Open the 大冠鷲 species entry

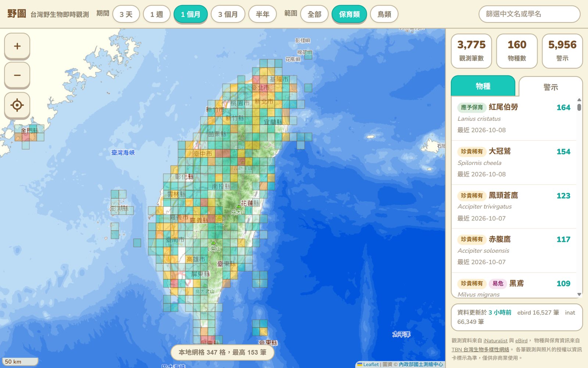[x=514, y=163]
